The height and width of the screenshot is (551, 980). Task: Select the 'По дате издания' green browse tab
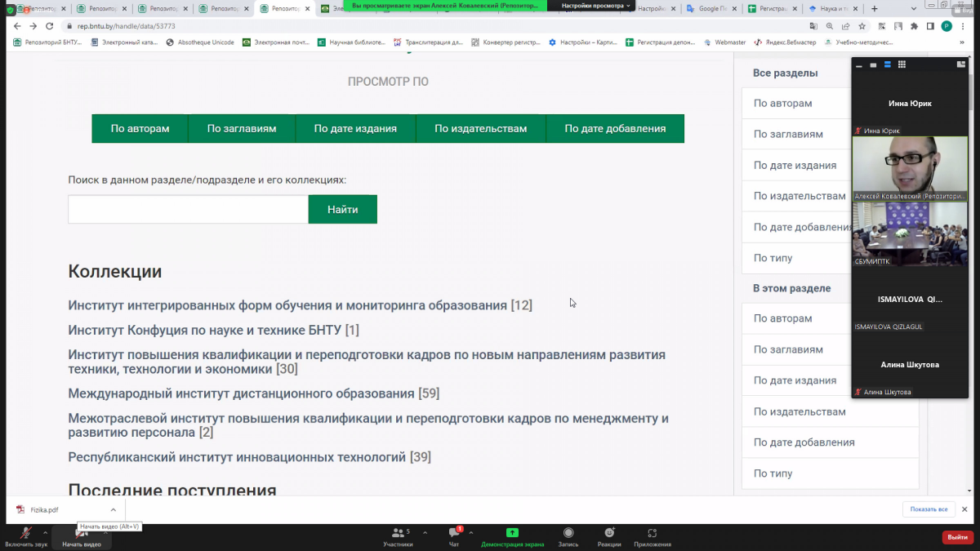(355, 128)
